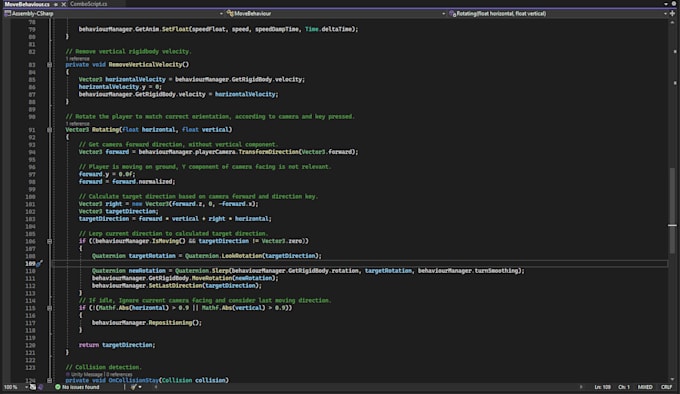Image resolution: width=680 pixels, height=394 pixels.
Task: Click the No issues found status
Action: (80, 387)
